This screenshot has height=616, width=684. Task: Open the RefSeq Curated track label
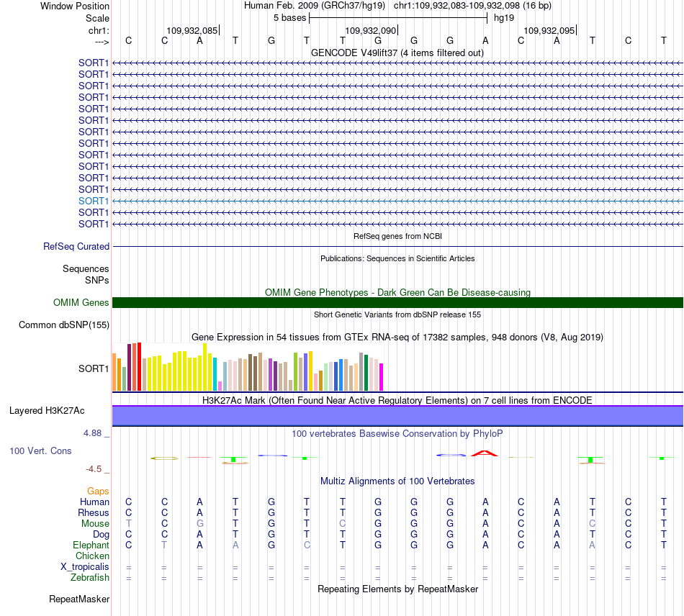click(x=76, y=246)
